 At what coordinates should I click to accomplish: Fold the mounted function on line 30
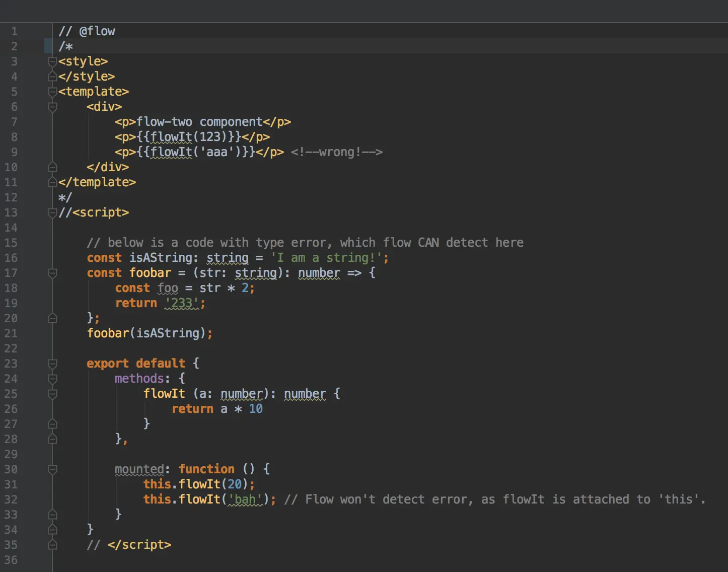coord(52,469)
